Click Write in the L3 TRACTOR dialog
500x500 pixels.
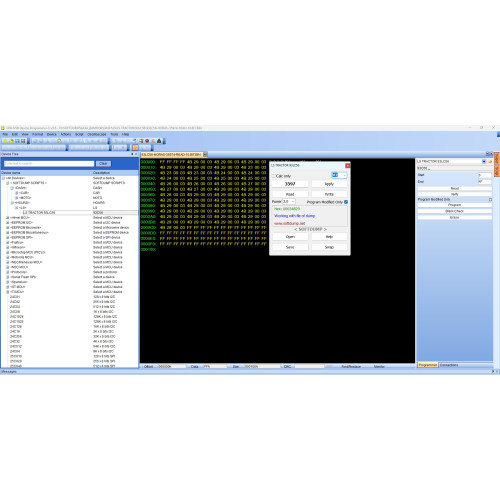point(329,194)
